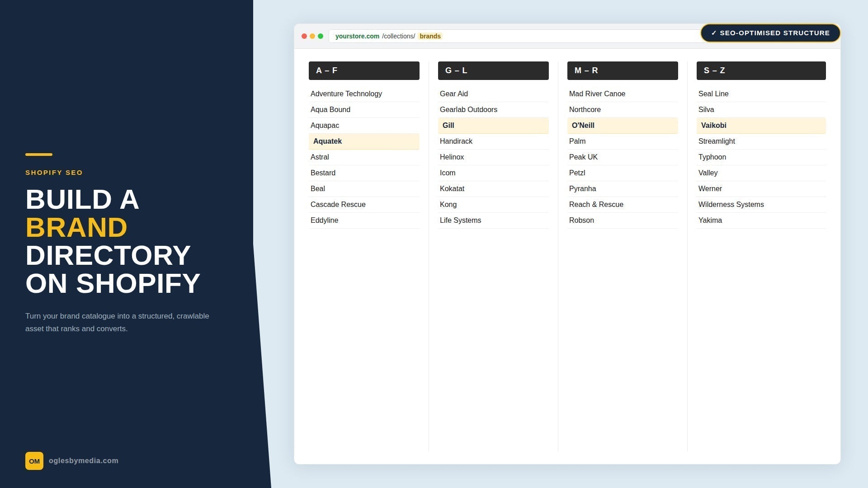Open the Seal Line brand
This screenshot has width=868, height=488.
pos(761,94)
